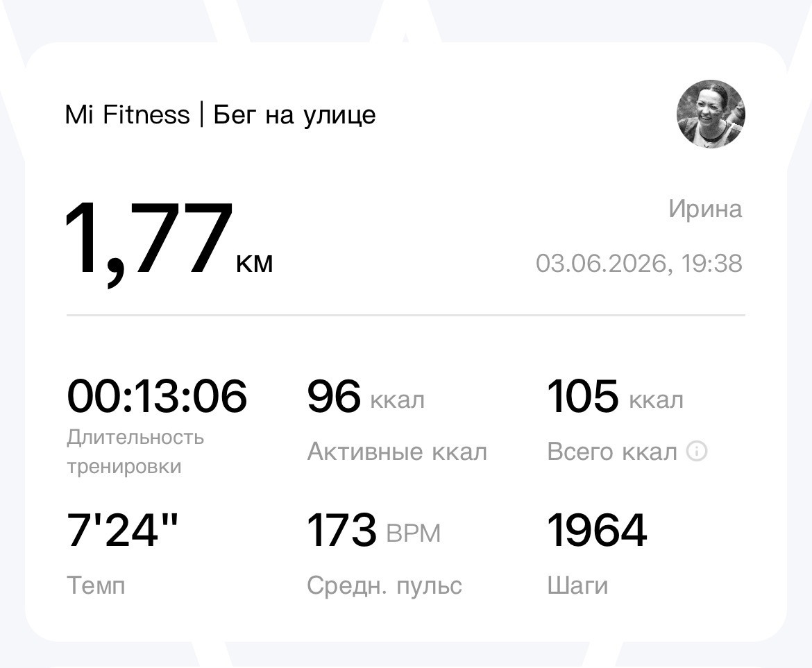Select the user name Ирина
This screenshot has height=668, width=812.
[x=705, y=209]
